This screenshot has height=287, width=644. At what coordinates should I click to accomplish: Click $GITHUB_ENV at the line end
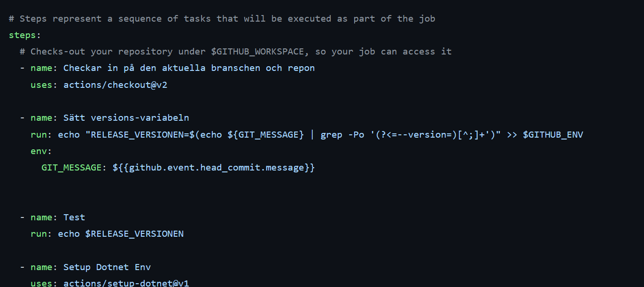(553, 135)
